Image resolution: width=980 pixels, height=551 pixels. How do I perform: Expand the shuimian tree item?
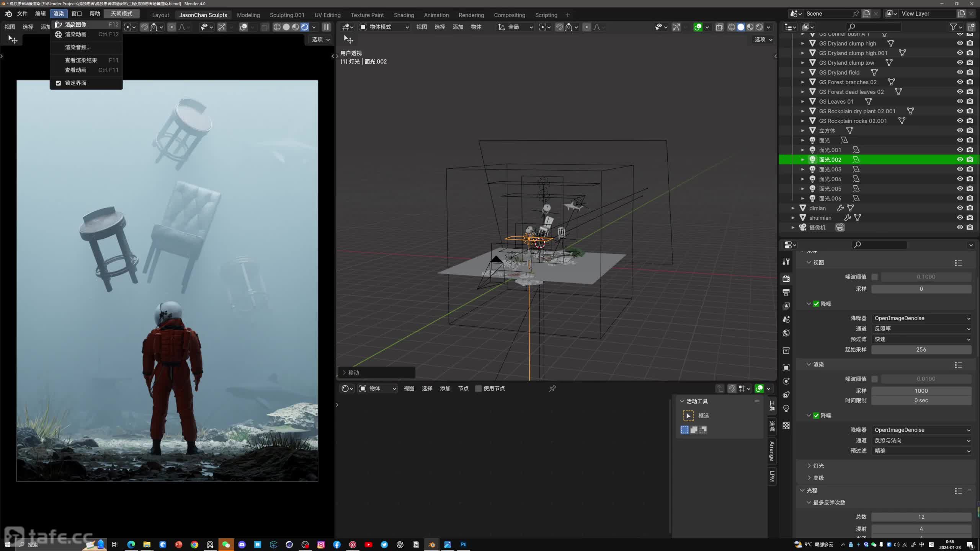click(x=793, y=218)
